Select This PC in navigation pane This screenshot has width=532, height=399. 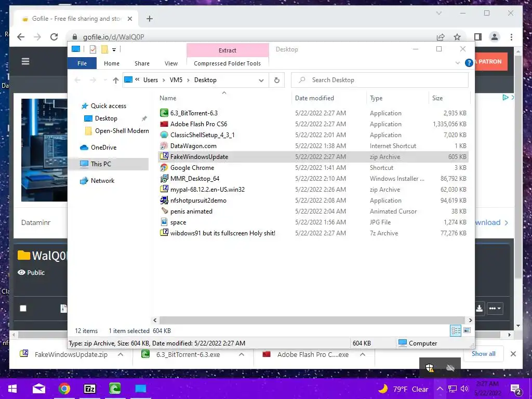[101, 164]
